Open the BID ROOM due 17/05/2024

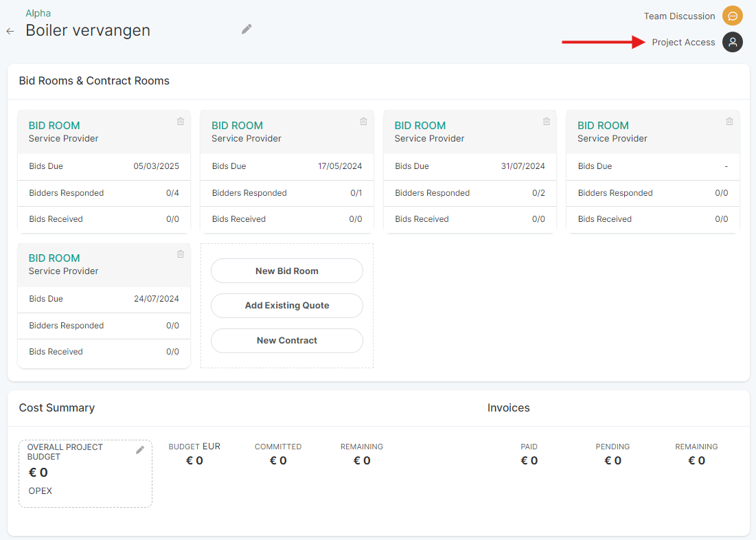(237, 126)
